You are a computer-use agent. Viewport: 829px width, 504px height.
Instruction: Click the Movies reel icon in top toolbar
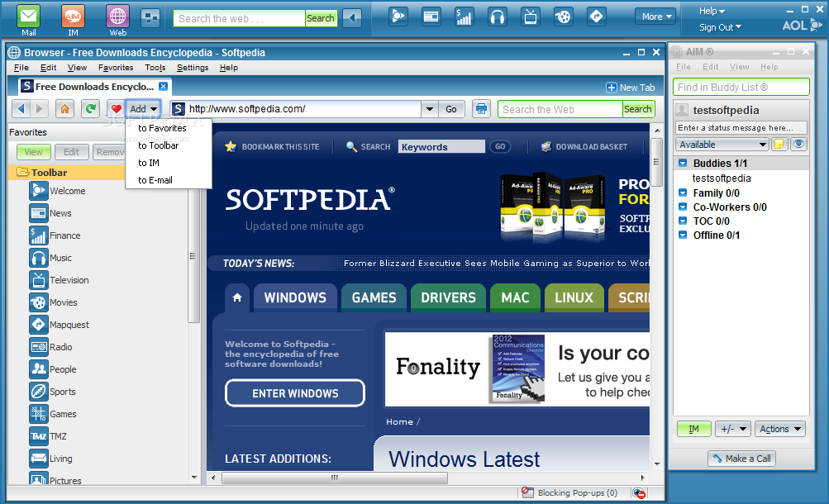[563, 17]
